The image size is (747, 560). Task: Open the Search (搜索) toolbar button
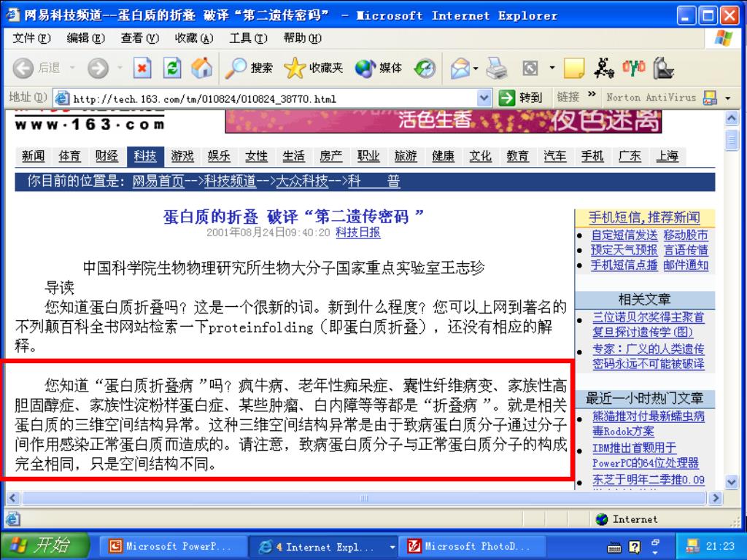tap(249, 68)
